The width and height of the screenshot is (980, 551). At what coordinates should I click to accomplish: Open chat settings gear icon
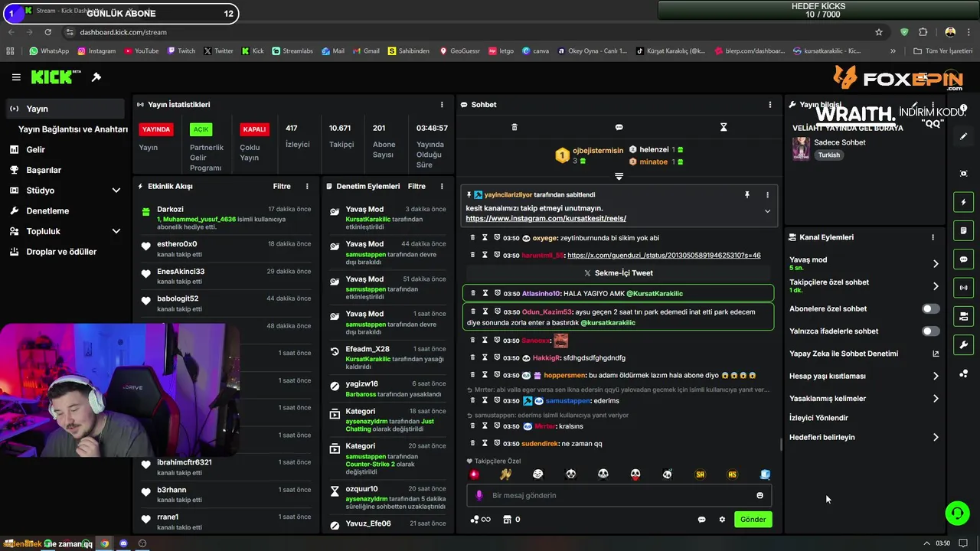(x=722, y=520)
